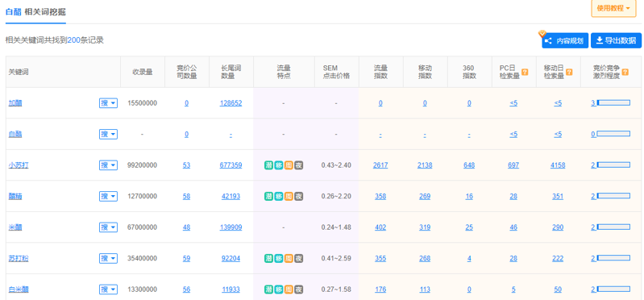Click the orange 周 badge in 醋猪 row

pos(289,197)
